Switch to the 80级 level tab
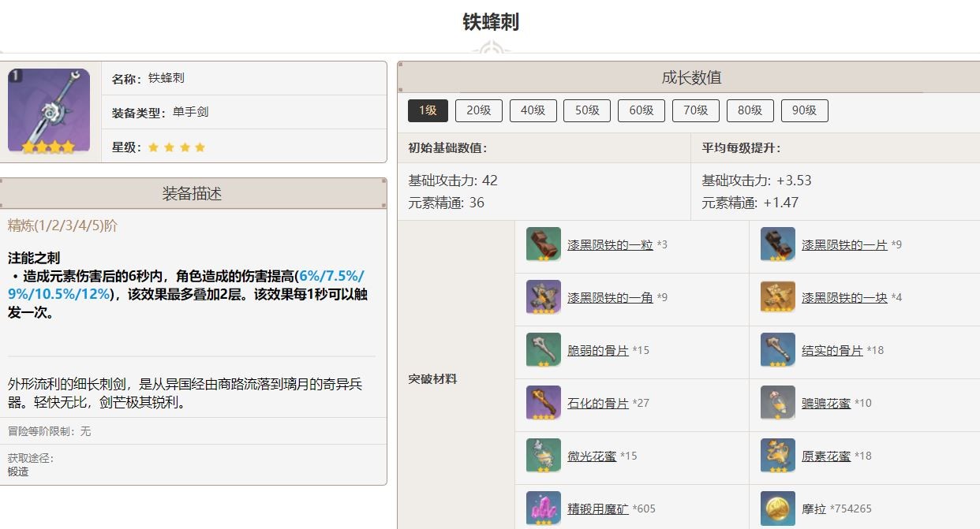980x529 pixels. point(750,110)
